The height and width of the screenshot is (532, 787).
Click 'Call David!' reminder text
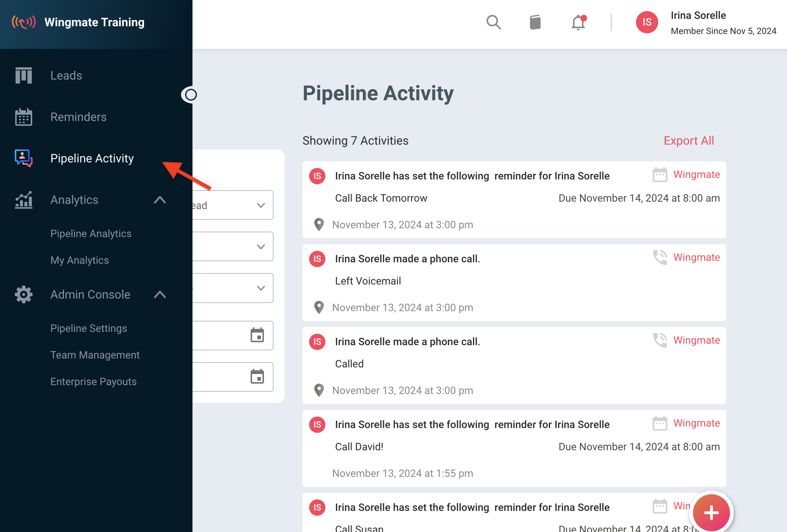coord(359,447)
